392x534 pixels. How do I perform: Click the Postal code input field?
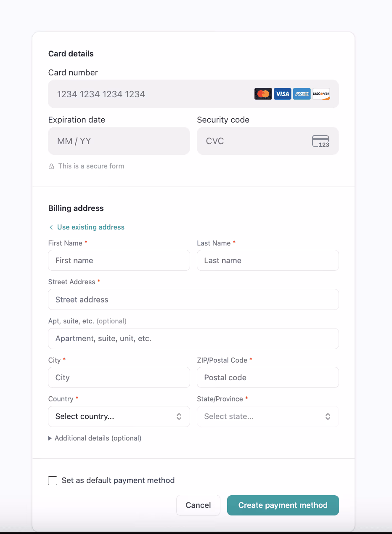click(x=268, y=377)
